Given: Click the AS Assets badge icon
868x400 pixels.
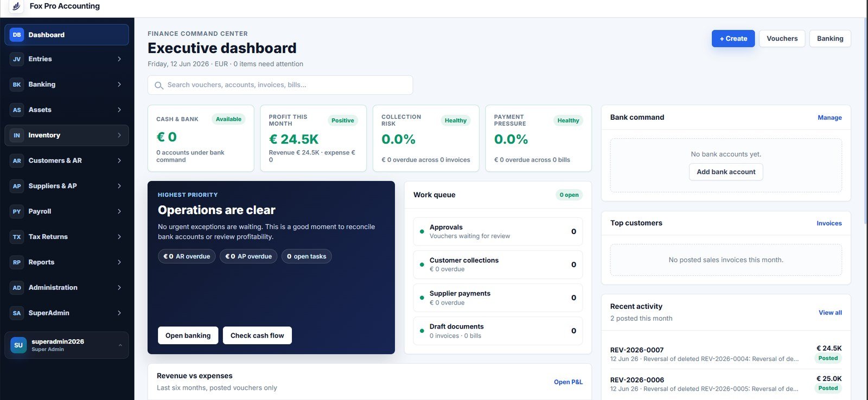Looking at the screenshot, I should pyautogui.click(x=17, y=110).
